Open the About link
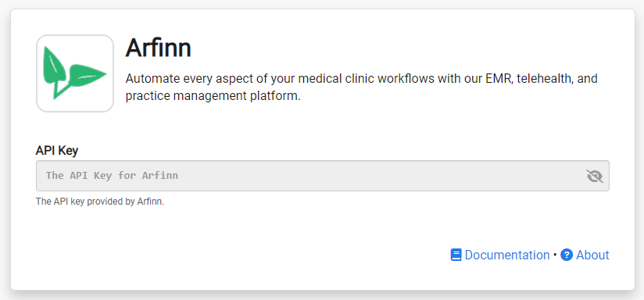The width and height of the screenshot is (644, 300). [592, 255]
